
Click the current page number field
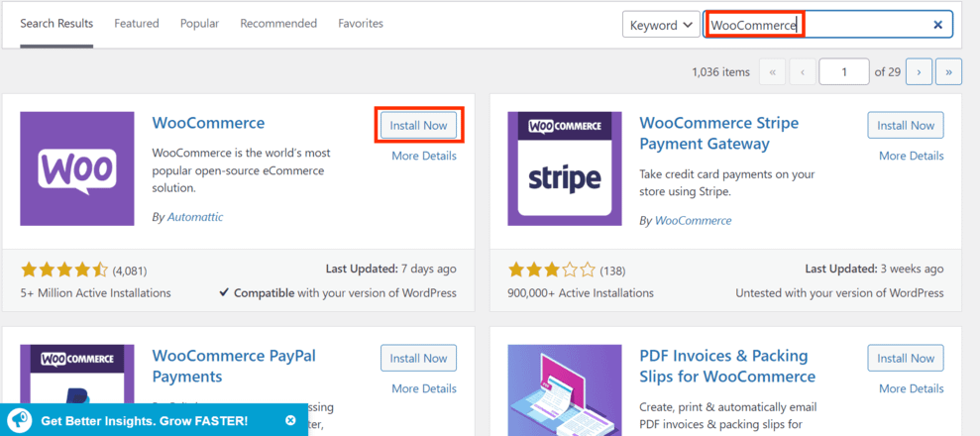tap(843, 71)
